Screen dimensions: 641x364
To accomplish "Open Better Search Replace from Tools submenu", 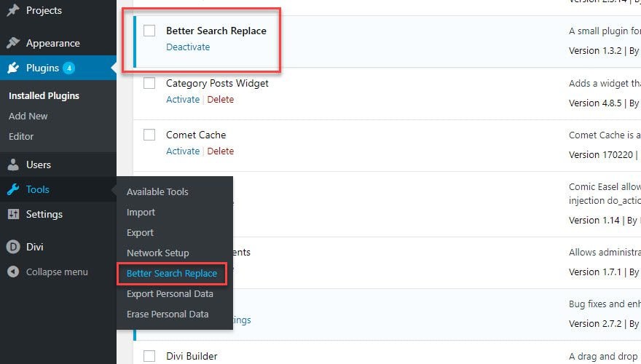I will tap(172, 274).
